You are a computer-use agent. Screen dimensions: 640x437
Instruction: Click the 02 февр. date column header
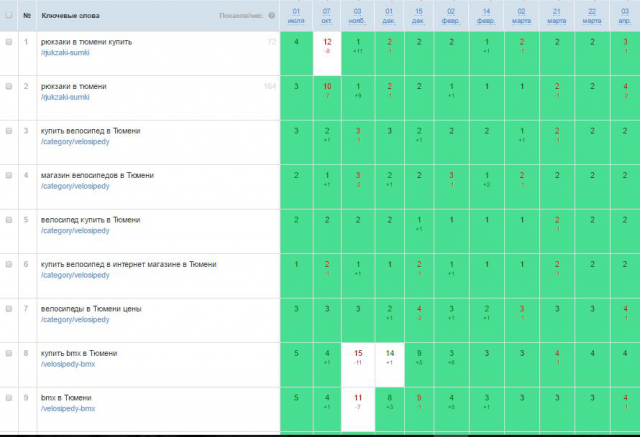coord(451,16)
